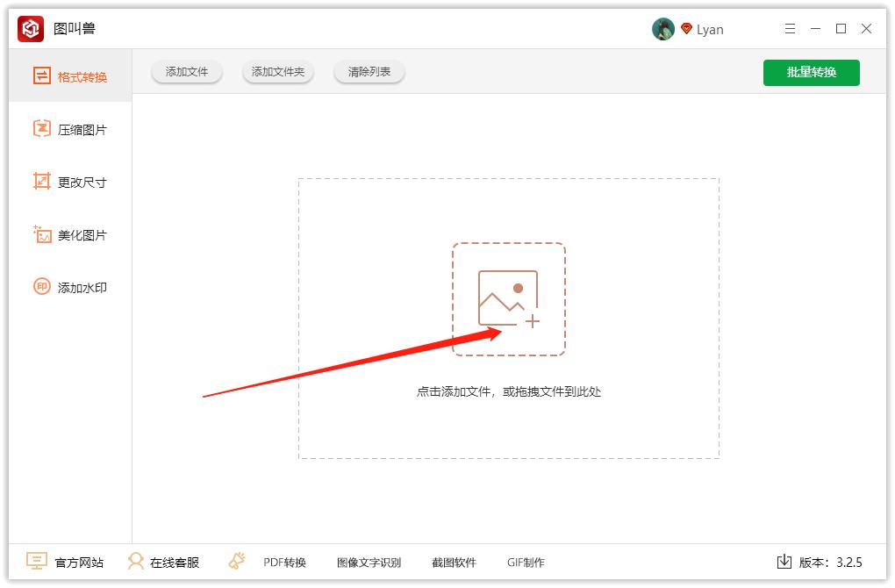Click the version download arrow icon

coord(784,562)
